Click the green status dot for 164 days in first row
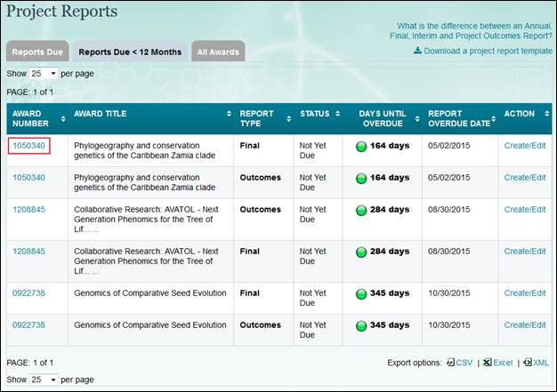Viewport: 557px width, 392px height. 361,146
